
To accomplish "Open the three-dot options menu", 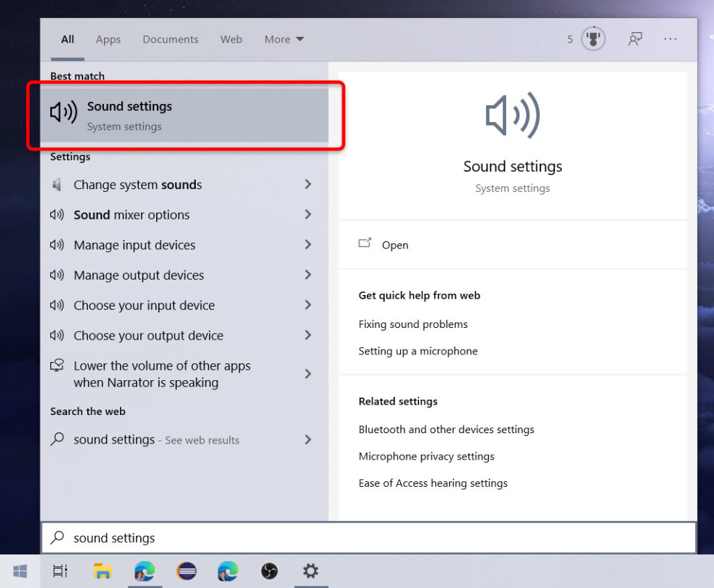I will (x=670, y=39).
